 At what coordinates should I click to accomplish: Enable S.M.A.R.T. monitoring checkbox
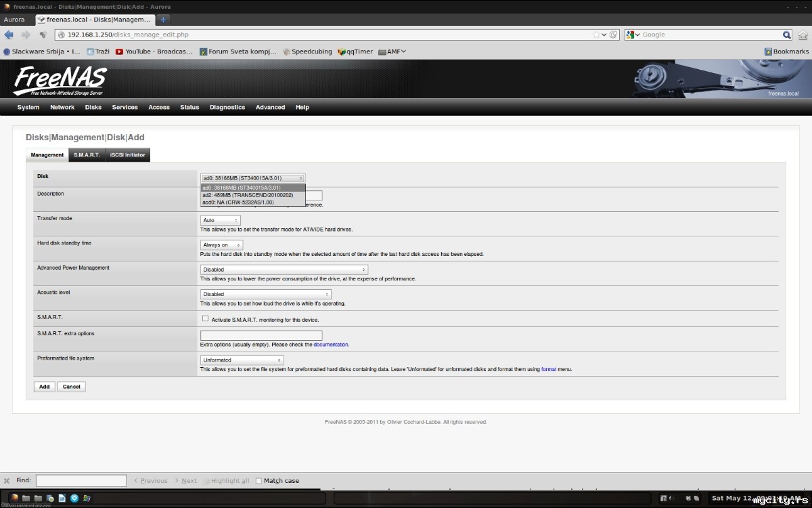tap(205, 318)
